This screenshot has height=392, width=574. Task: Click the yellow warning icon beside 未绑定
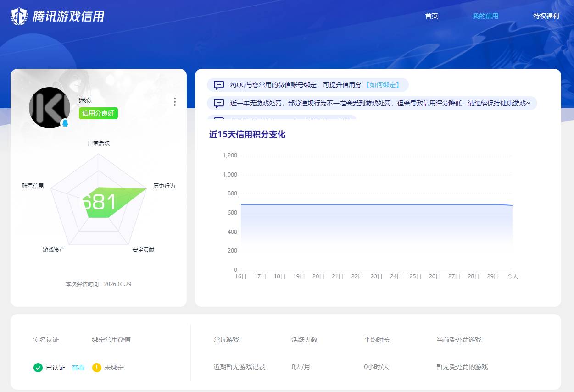(x=97, y=368)
